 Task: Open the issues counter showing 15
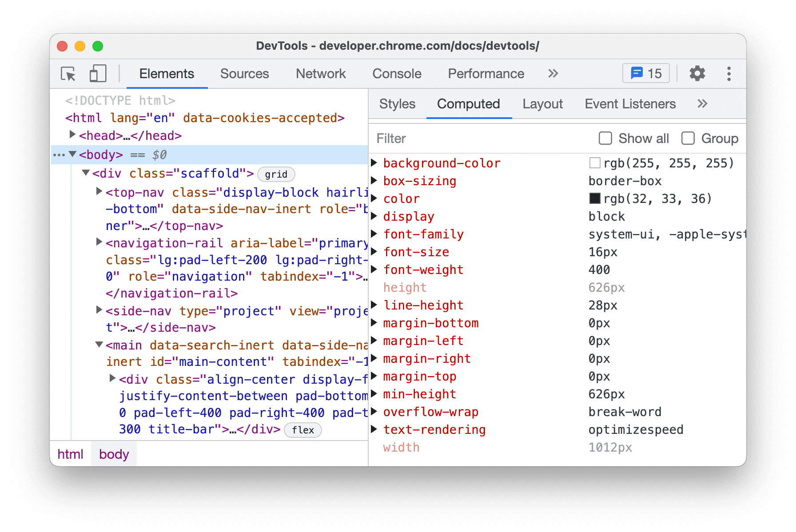coord(645,73)
